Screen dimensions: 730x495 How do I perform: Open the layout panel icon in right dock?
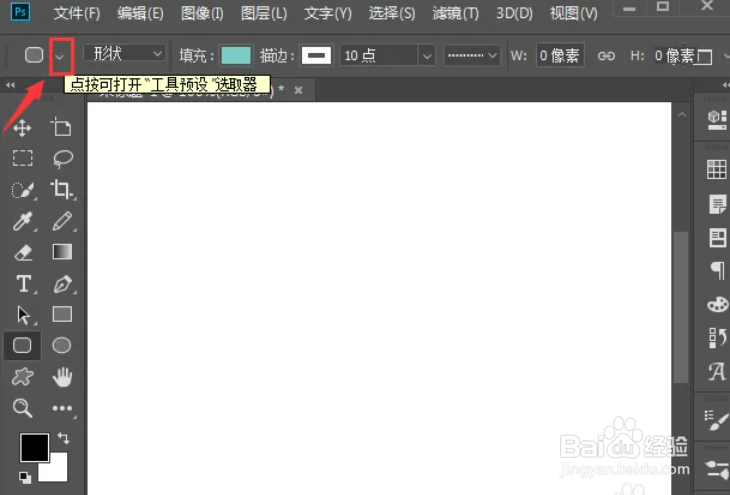coord(717,237)
